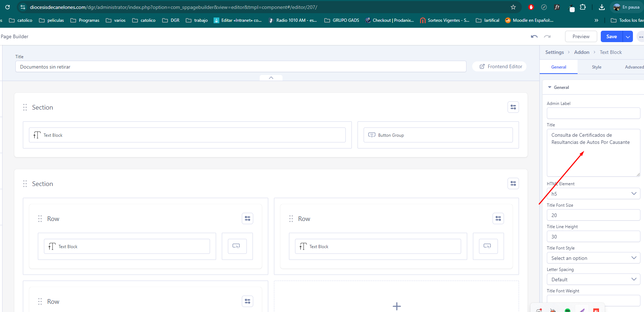Screen dimensions: 644x312
Task: Open the font identifier 'f?' extension
Action: click(x=557, y=7)
